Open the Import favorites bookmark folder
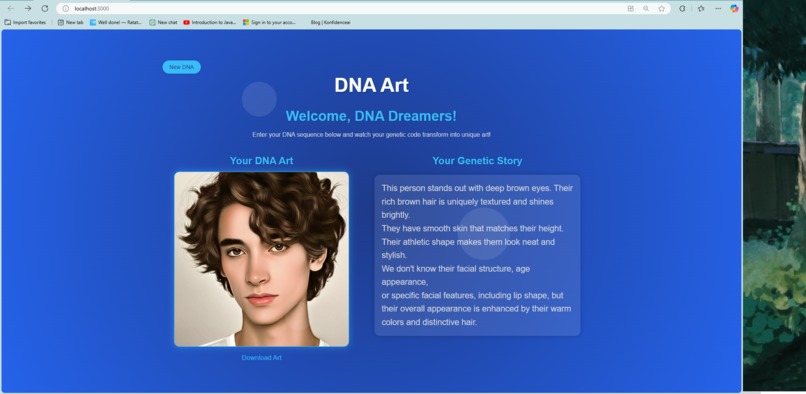 pos(25,23)
